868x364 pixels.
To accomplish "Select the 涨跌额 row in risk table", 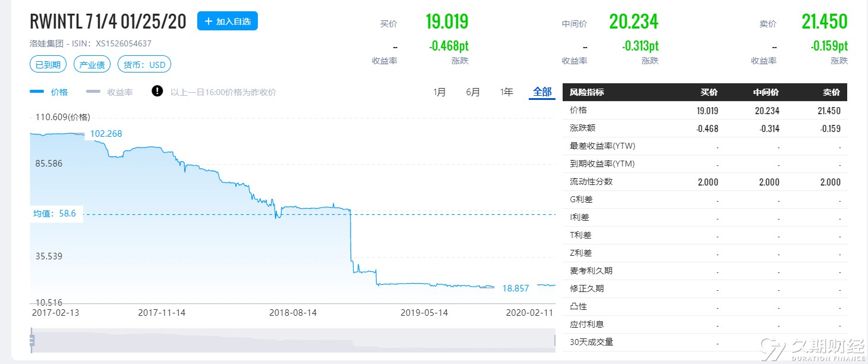I will click(x=705, y=128).
